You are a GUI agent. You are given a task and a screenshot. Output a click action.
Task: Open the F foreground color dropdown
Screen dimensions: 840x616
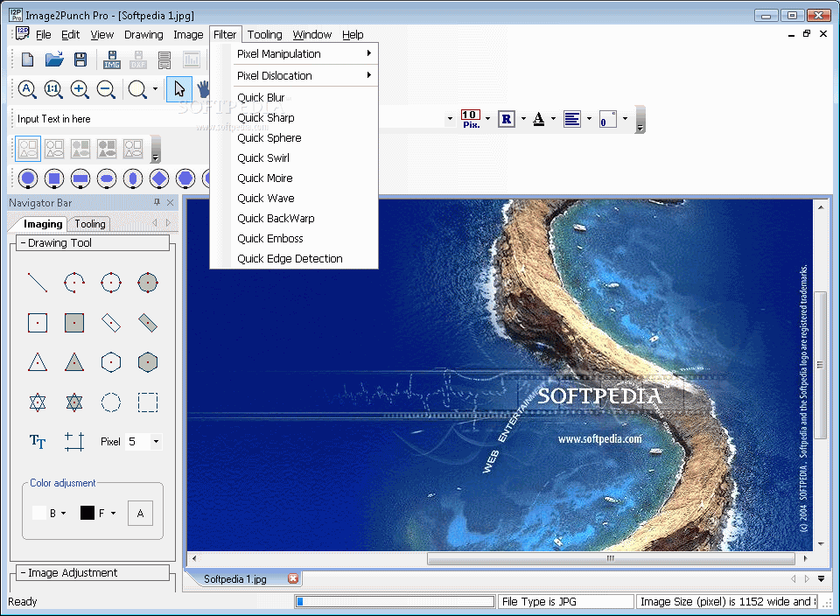[x=113, y=513]
